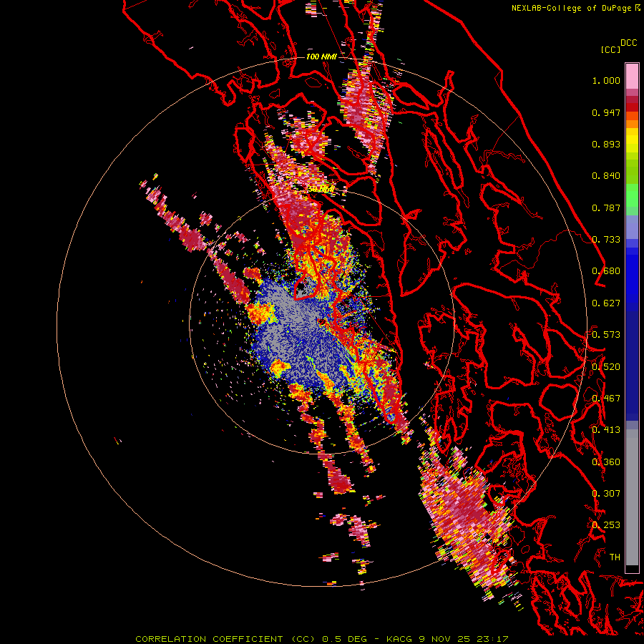Image resolution: width=644 pixels, height=644 pixels.
Task: Pick the light pink swatch atop color bar
Action: [x=632, y=76]
